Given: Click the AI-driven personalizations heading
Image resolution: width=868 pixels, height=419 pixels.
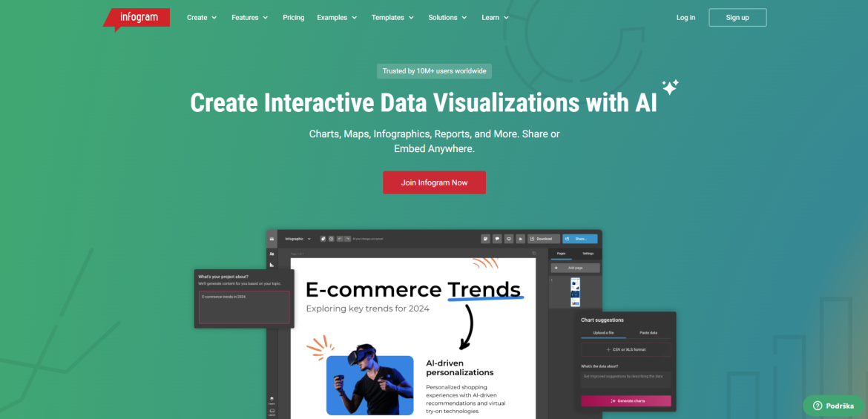Looking at the screenshot, I should coord(459,368).
